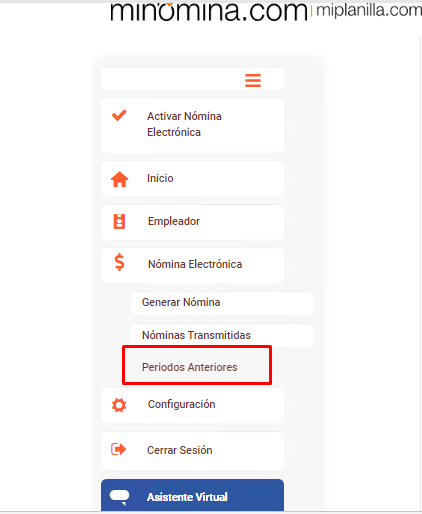Click the Empleador ID badge icon

[x=119, y=221]
